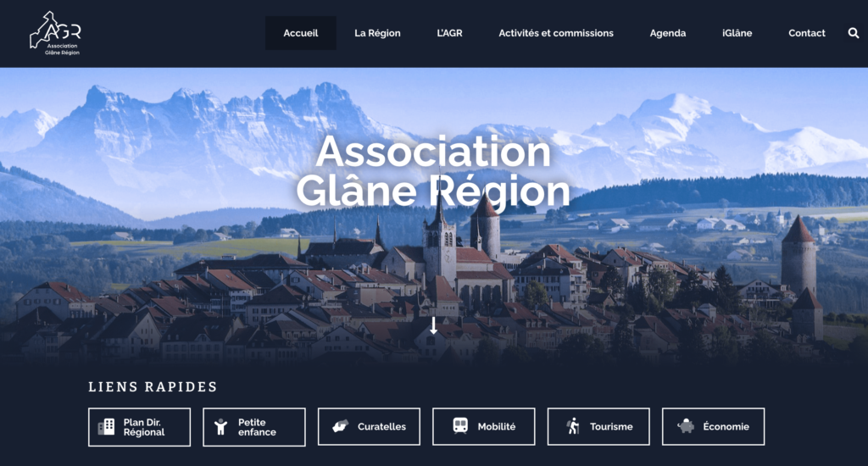Click the AGR logo in header
Screen dimensions: 868x466
[55, 33]
